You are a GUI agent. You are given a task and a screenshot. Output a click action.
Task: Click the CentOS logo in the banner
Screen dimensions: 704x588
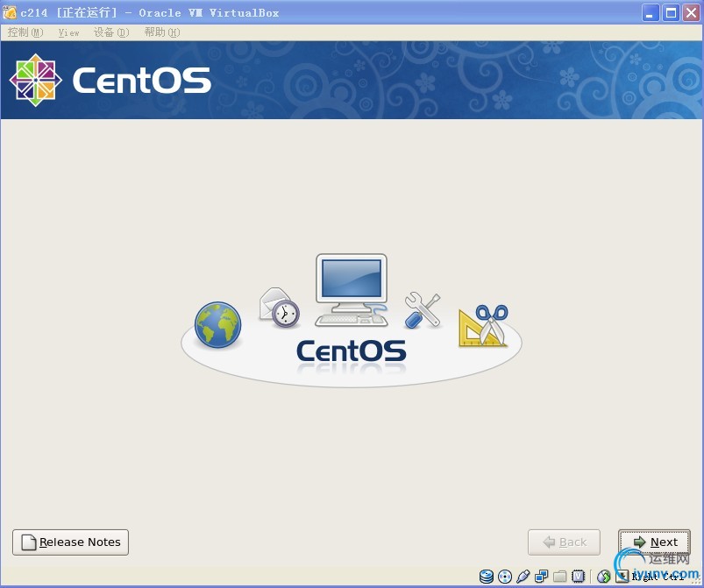pos(110,81)
